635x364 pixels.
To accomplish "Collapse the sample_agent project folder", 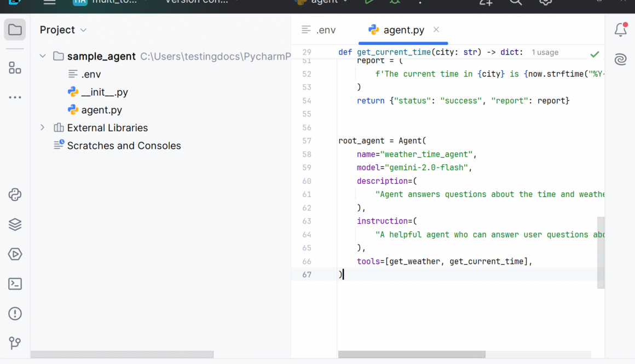I will point(42,56).
